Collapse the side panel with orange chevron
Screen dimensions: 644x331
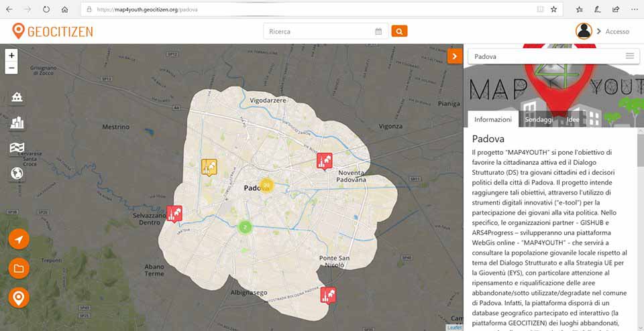[455, 56]
